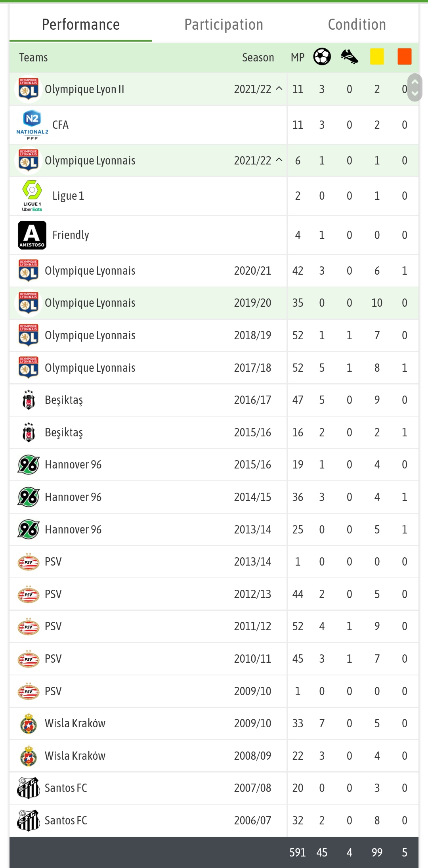Click the Wisla Kraków crest for 2009/10
This screenshot has height=868, width=428.
click(x=29, y=723)
